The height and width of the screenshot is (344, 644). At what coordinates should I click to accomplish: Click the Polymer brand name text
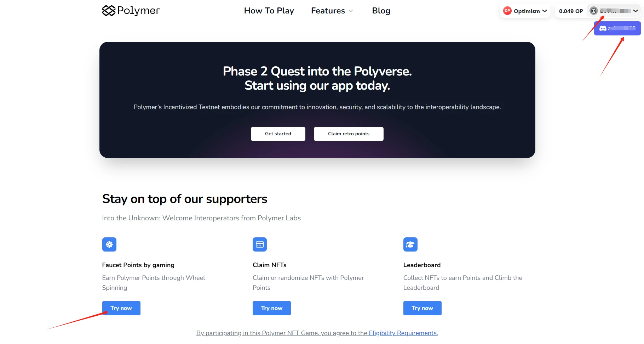pos(139,11)
